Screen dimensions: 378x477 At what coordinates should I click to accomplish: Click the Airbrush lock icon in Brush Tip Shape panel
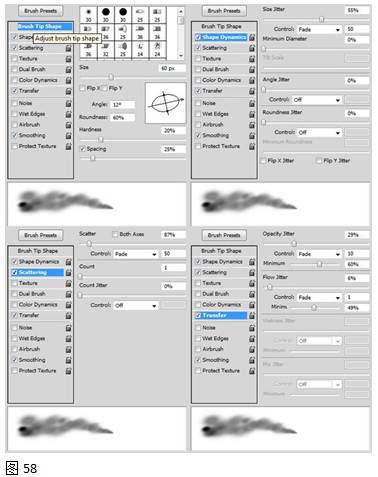[x=68, y=125]
